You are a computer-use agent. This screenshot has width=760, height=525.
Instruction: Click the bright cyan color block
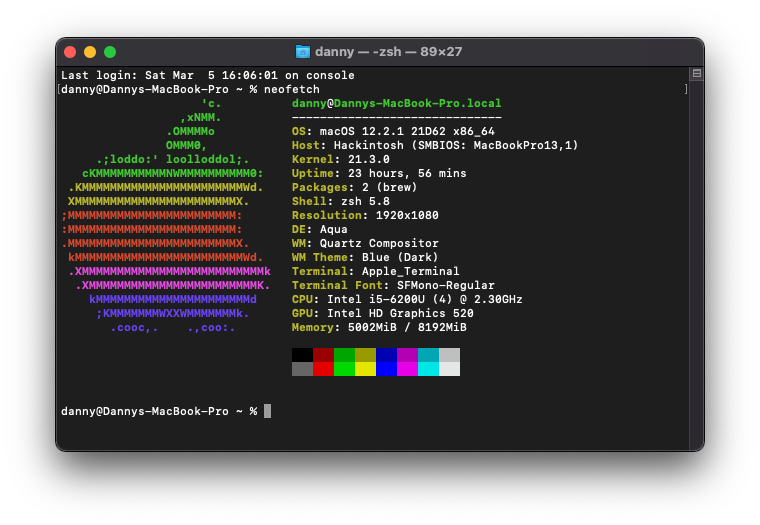(428, 369)
